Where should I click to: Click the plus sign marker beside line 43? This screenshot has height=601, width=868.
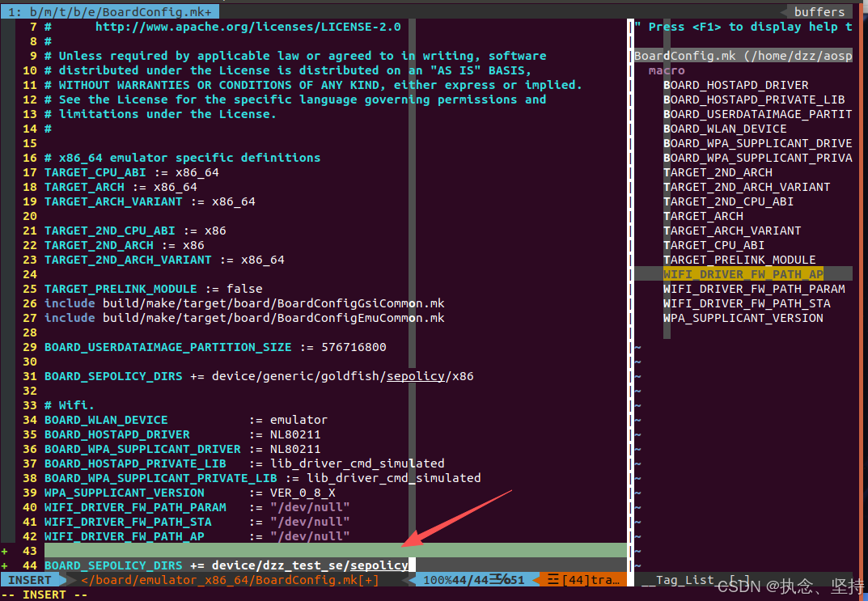(x=4, y=551)
